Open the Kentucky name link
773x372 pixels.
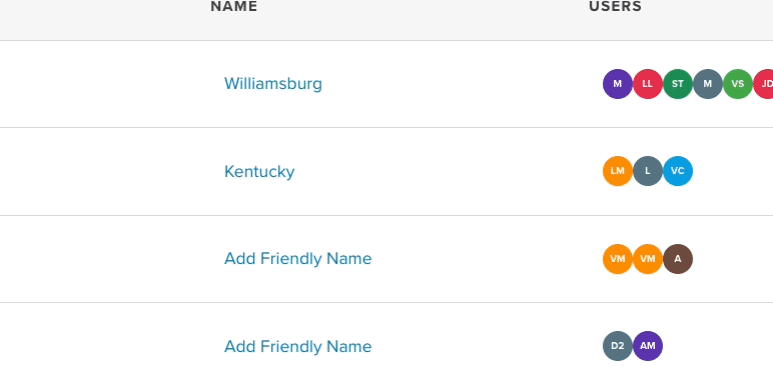tap(259, 171)
